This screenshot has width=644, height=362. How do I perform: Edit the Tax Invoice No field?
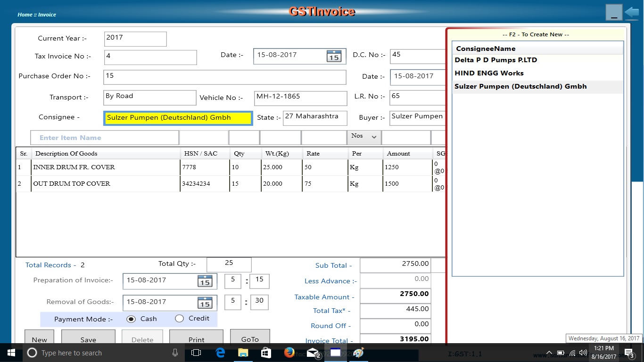(x=150, y=58)
